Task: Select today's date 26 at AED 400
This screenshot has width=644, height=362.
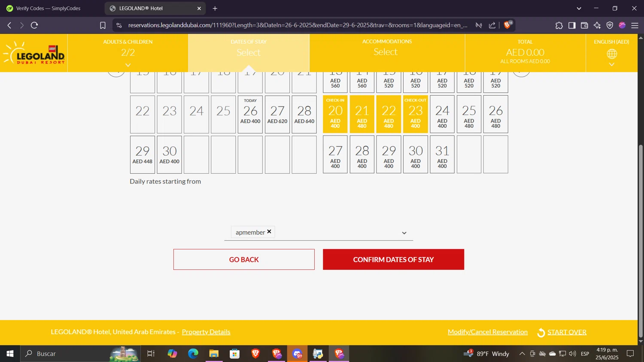Action: point(250,115)
